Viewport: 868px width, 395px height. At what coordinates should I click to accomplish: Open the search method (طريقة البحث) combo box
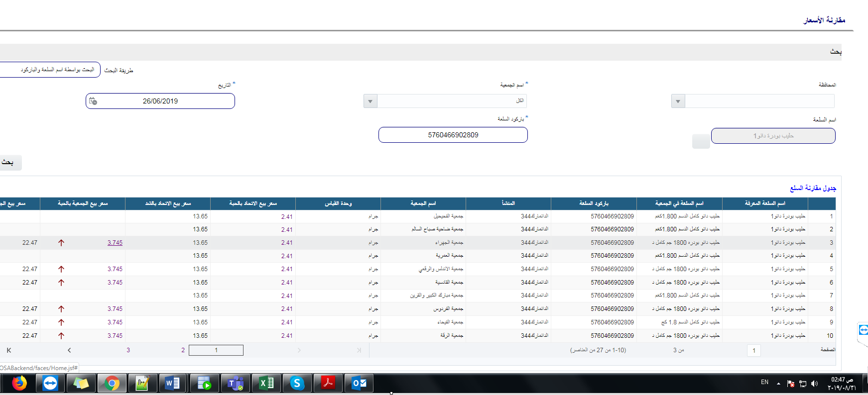[50, 70]
